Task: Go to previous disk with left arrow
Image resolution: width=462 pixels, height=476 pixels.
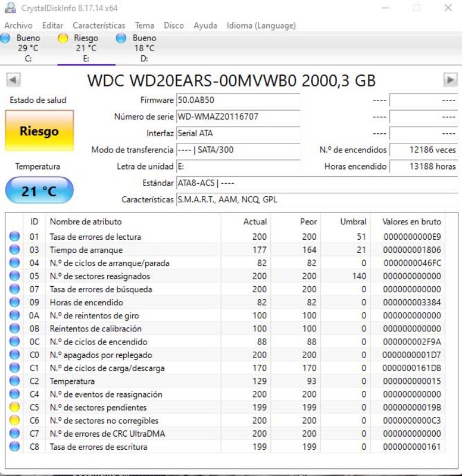Action: [x=13, y=80]
